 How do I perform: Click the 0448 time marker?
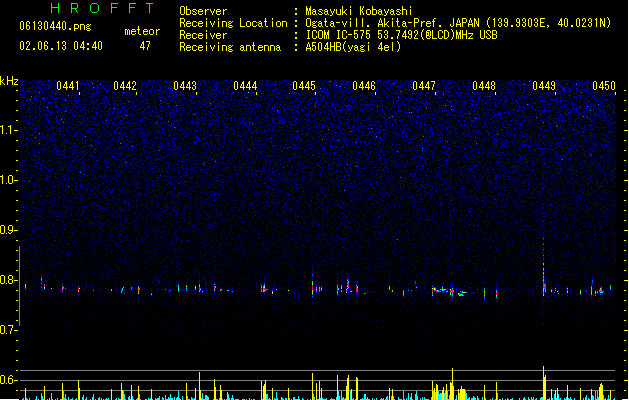(x=484, y=86)
